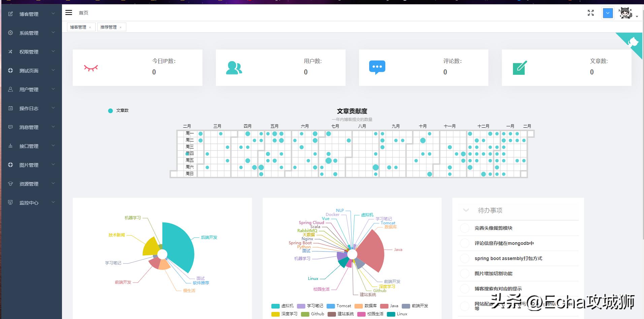Switch to the 推荐管理 tab
This screenshot has width=644, height=319.
(109, 27)
